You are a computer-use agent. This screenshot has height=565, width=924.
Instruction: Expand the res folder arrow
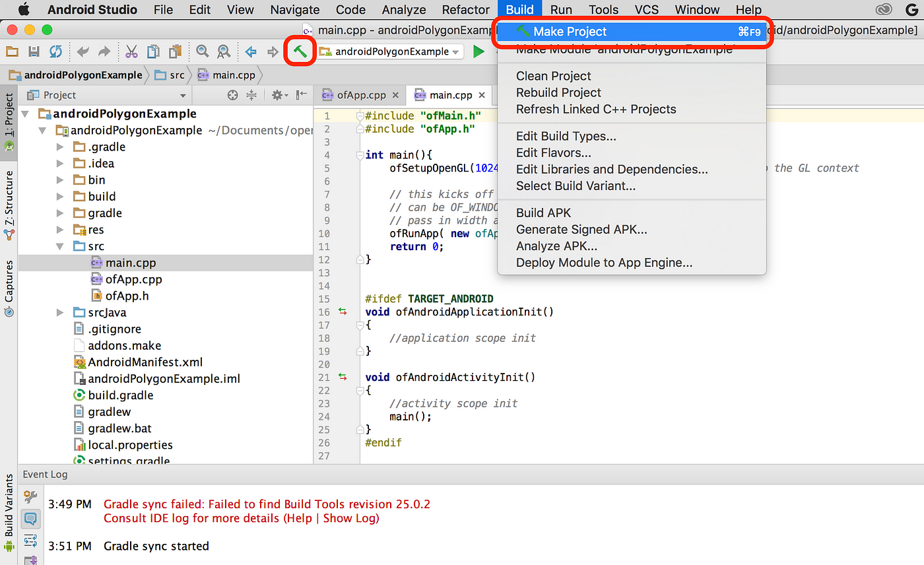(60, 230)
